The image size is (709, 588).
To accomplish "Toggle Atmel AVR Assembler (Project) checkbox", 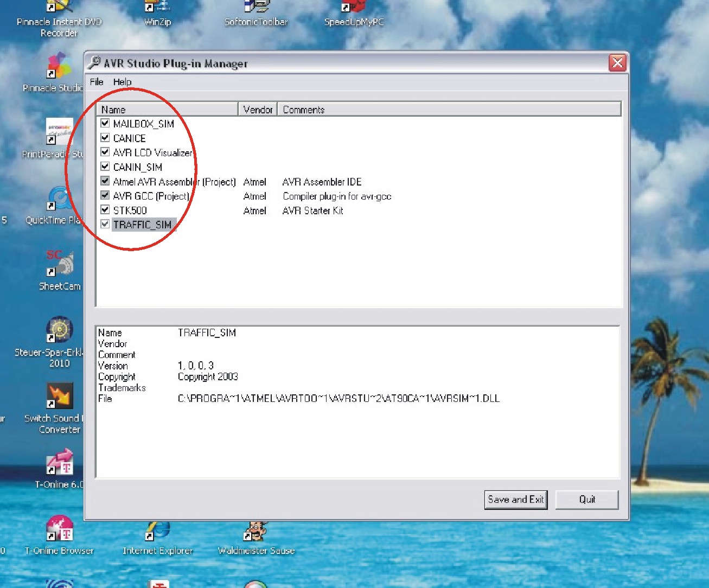I will pyautogui.click(x=105, y=181).
